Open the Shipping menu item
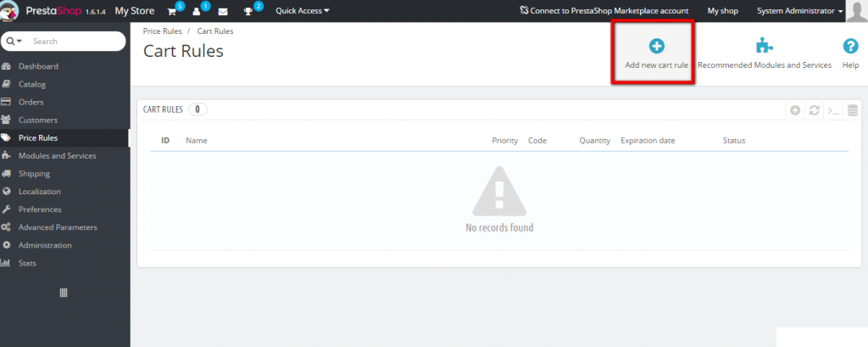868x347 pixels. tap(34, 173)
